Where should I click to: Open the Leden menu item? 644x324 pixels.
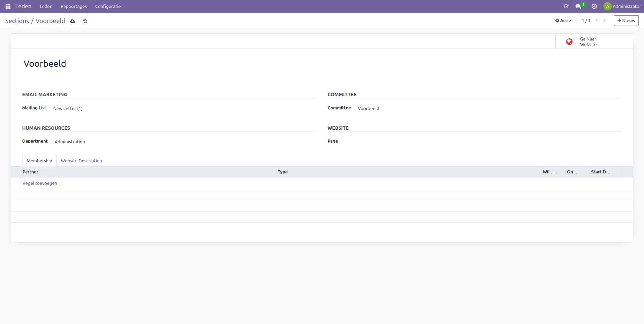coord(46,6)
